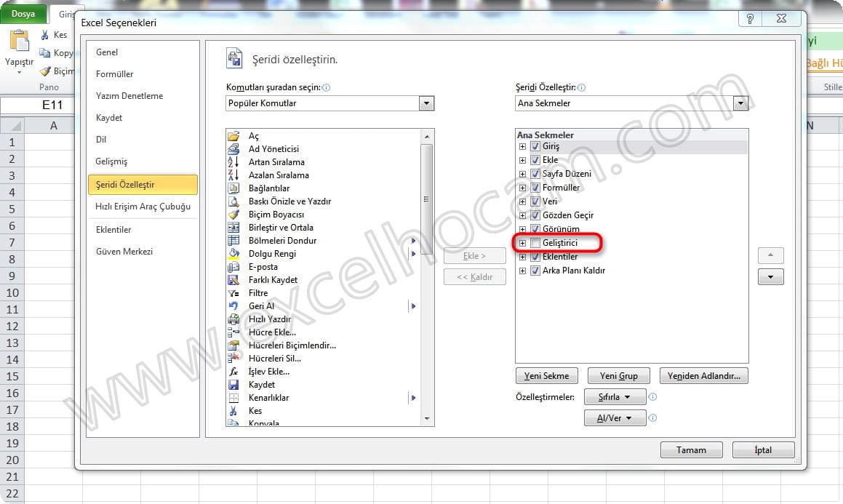Click the Yeniden Adlandır button

[704, 375]
